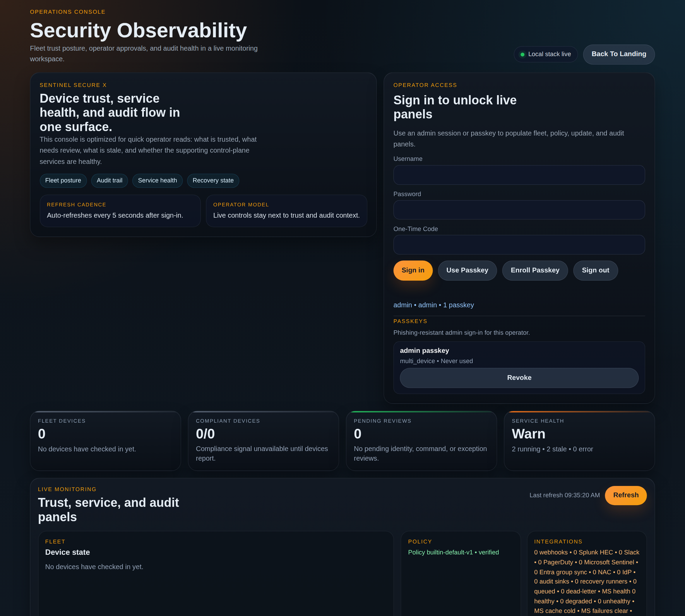Open the admin credentials hint link
685x616 pixels.
click(x=402, y=305)
